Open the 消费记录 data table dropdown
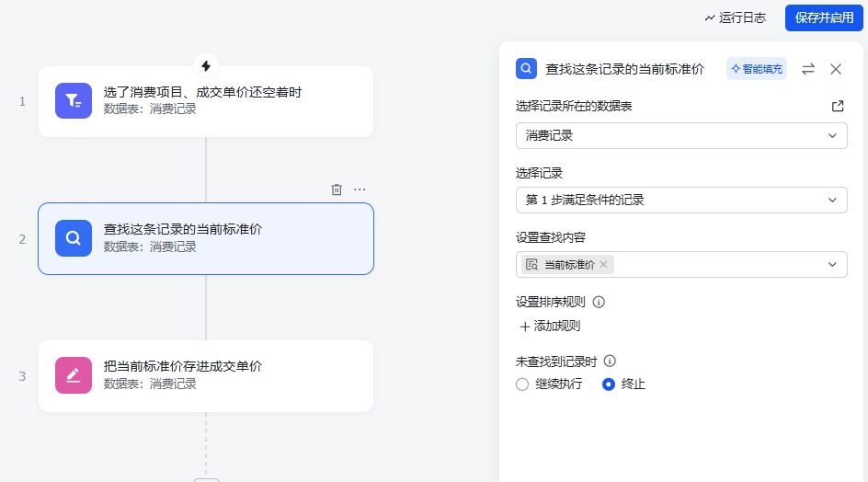This screenshot has width=868, height=482. [681, 136]
